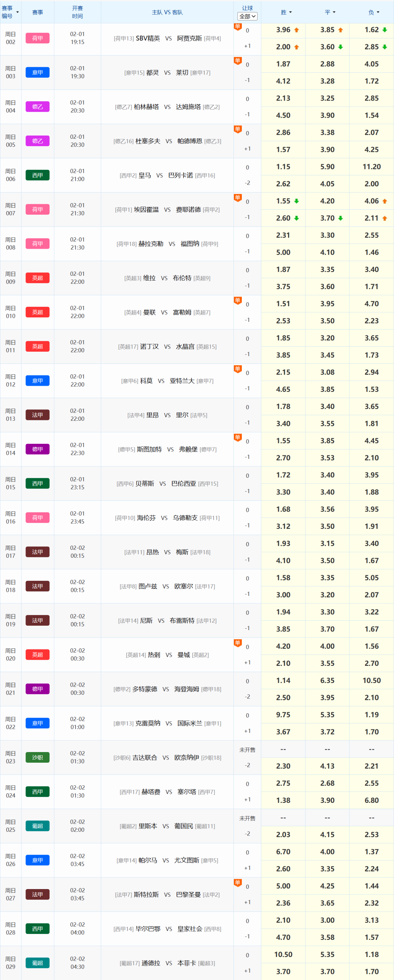
Task: Click the up arrow beside odds 2.11
Action: point(385,218)
